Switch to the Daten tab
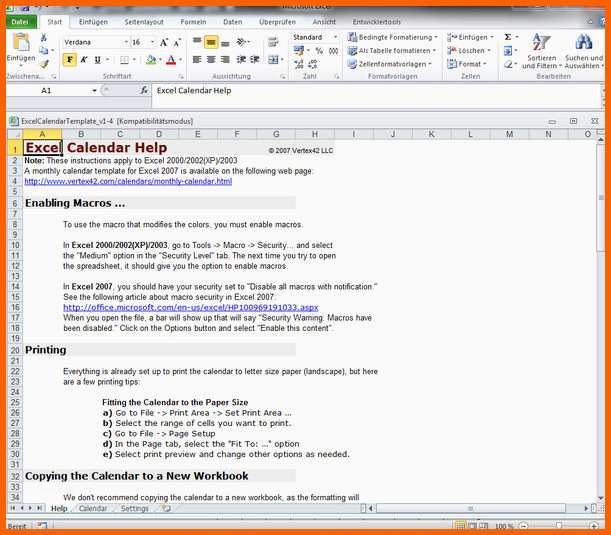This screenshot has width=611, height=535. click(233, 22)
